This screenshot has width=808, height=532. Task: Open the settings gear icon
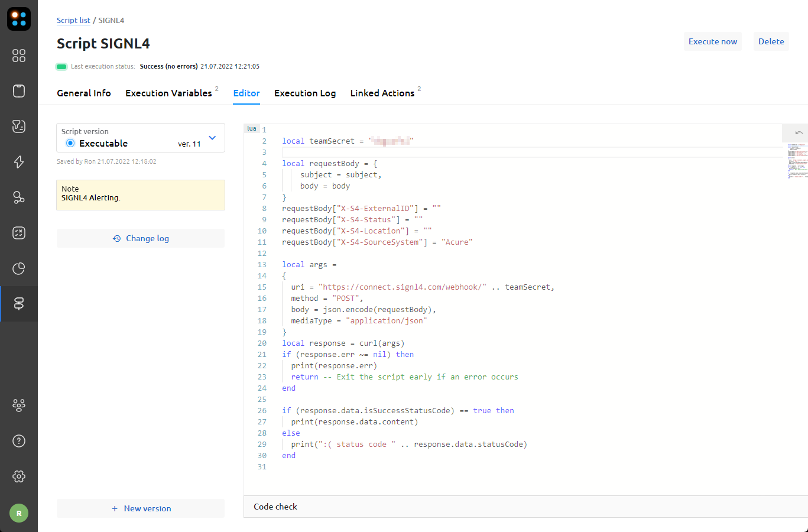[x=19, y=476]
